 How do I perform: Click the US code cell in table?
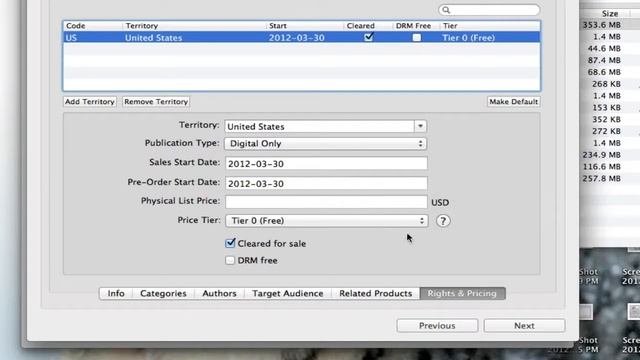[71, 38]
